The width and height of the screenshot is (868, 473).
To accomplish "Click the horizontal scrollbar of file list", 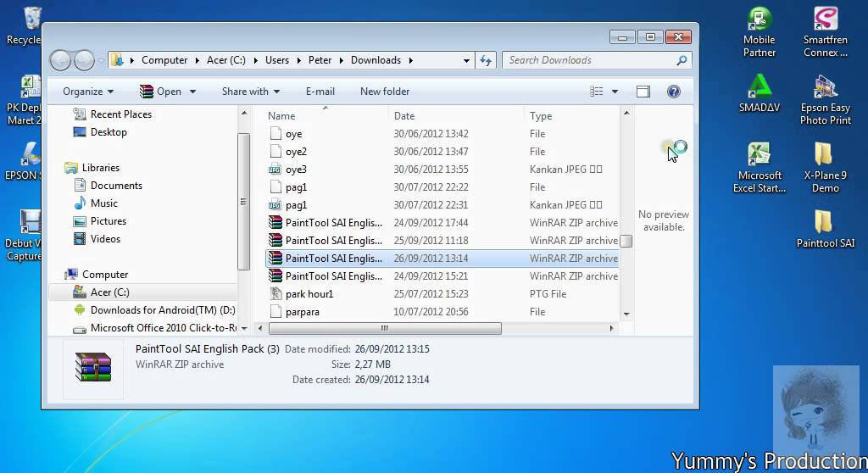I will [x=385, y=328].
